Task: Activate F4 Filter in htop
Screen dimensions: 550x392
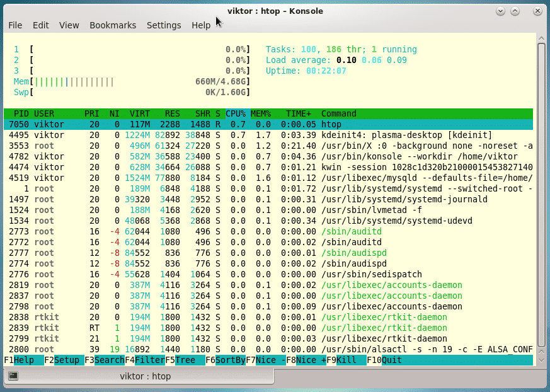Action: pyautogui.click(x=149, y=360)
